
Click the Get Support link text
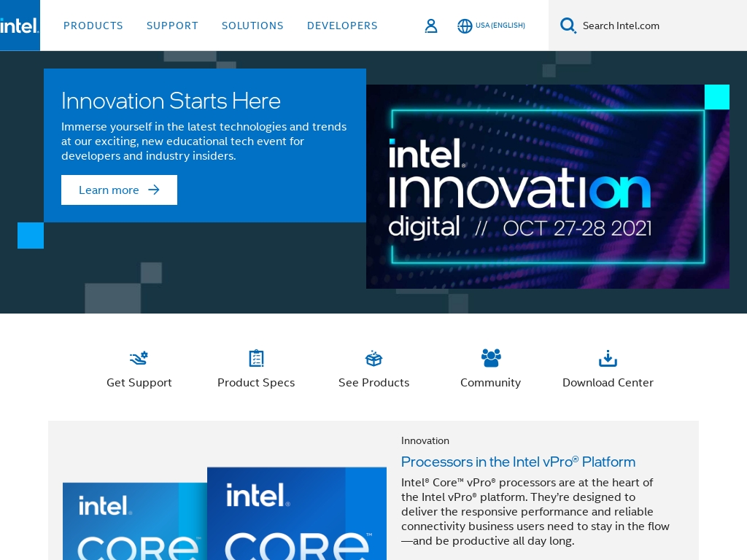coord(139,382)
